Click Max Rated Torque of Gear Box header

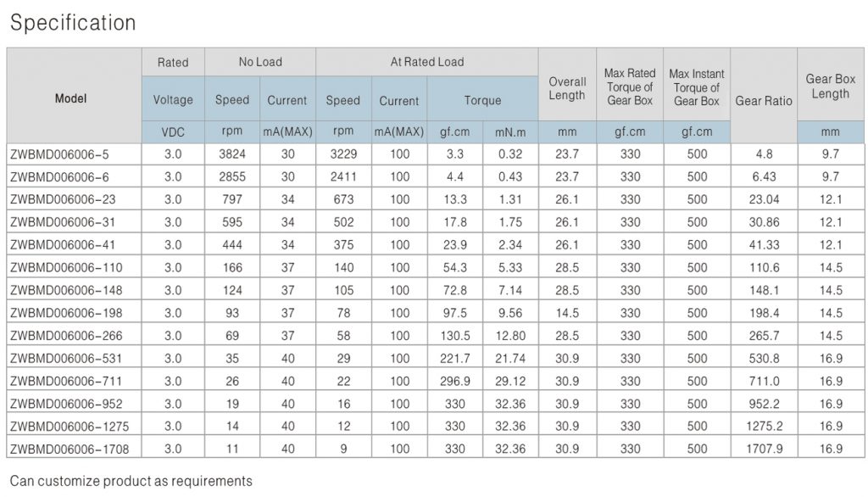point(630,87)
